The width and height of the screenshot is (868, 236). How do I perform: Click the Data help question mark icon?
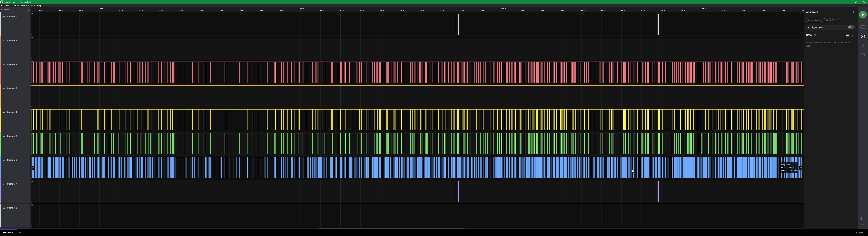pos(814,35)
